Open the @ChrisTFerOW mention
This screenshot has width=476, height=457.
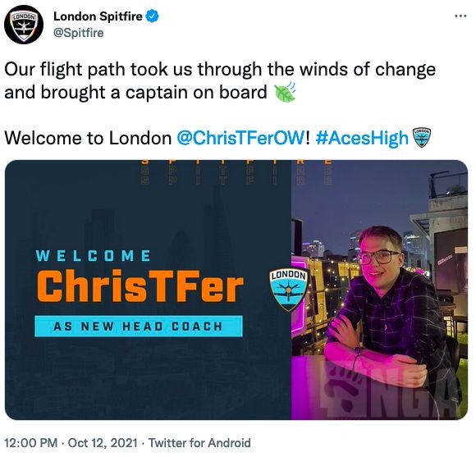tap(240, 138)
